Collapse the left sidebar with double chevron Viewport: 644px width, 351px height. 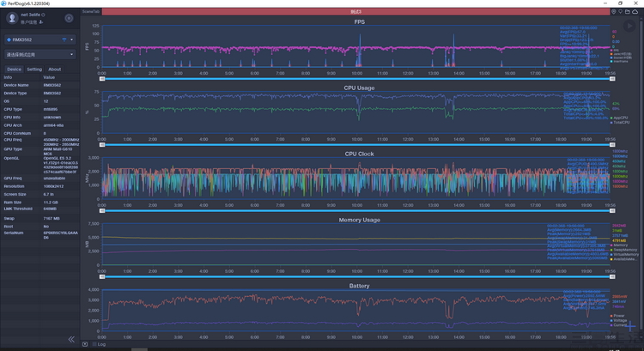71,339
